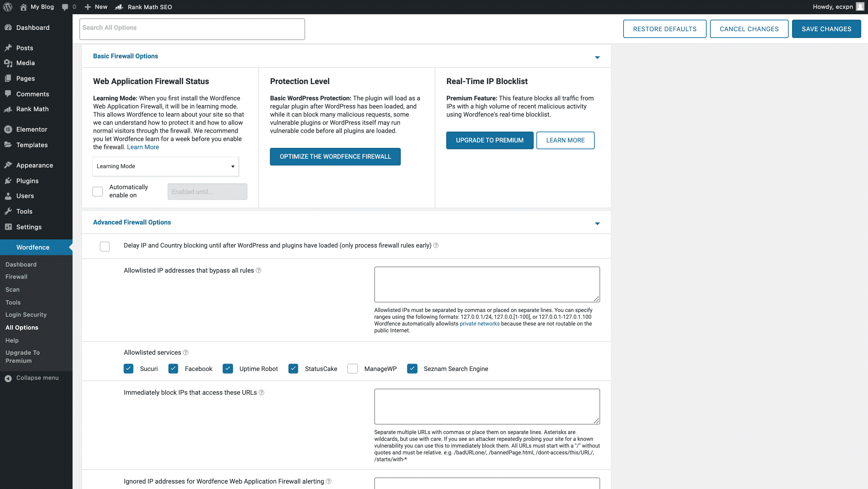Check Delay IP and Country blocking option
Screen dimensions: 868x489
pyautogui.click(x=105, y=246)
